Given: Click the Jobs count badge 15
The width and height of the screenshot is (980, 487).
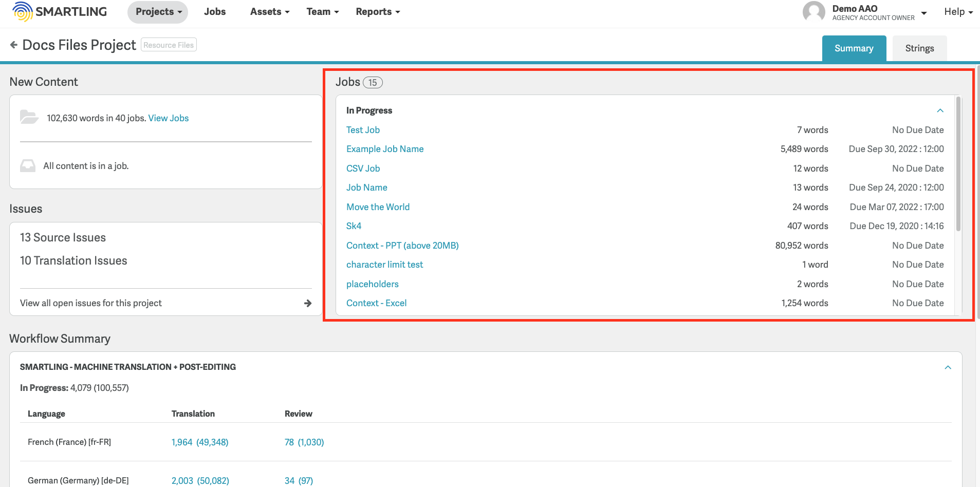Looking at the screenshot, I should point(373,82).
